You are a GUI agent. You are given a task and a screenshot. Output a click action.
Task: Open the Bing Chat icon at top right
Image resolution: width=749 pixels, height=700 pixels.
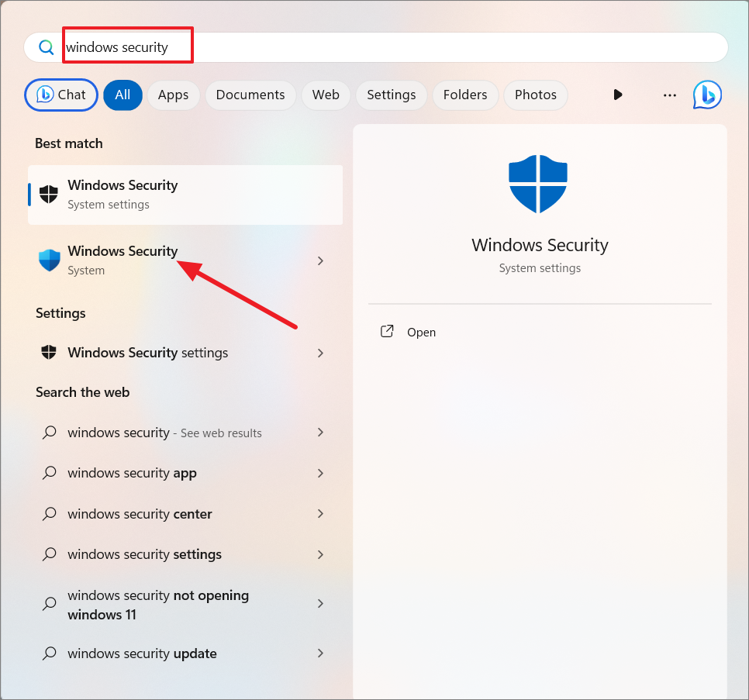click(707, 95)
